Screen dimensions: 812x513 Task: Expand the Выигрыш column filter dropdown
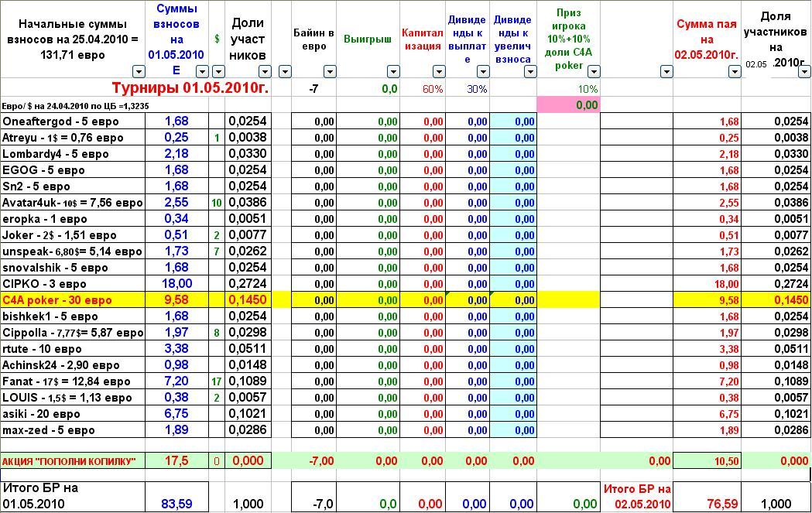392,72
